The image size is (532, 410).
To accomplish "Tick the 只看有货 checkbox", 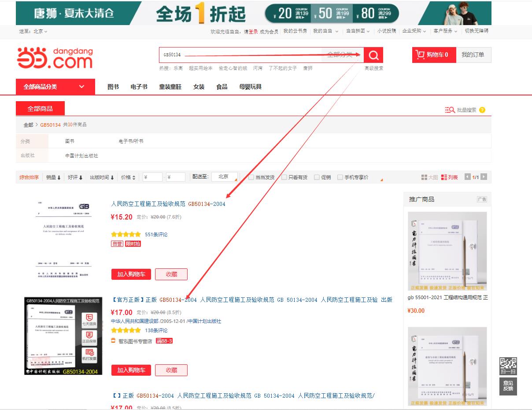I will coord(284,177).
